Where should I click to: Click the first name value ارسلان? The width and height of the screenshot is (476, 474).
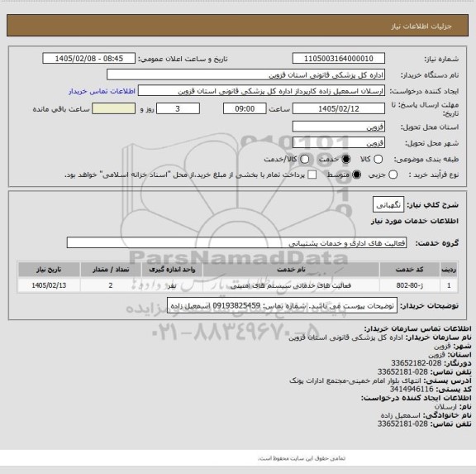(x=445, y=406)
